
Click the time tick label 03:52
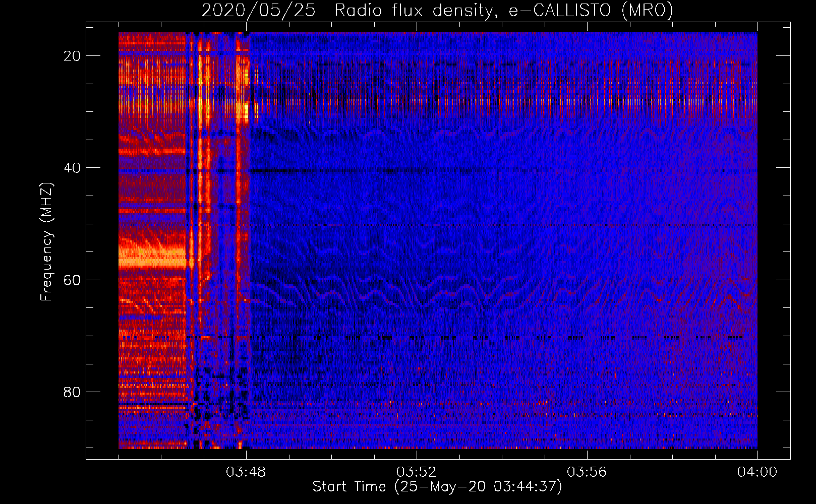pos(417,472)
